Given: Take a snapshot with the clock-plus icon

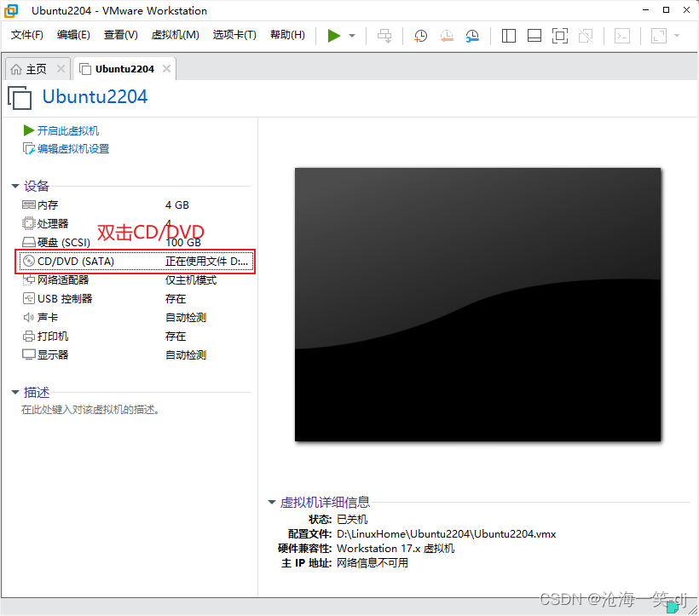Looking at the screenshot, I should pyautogui.click(x=420, y=36).
